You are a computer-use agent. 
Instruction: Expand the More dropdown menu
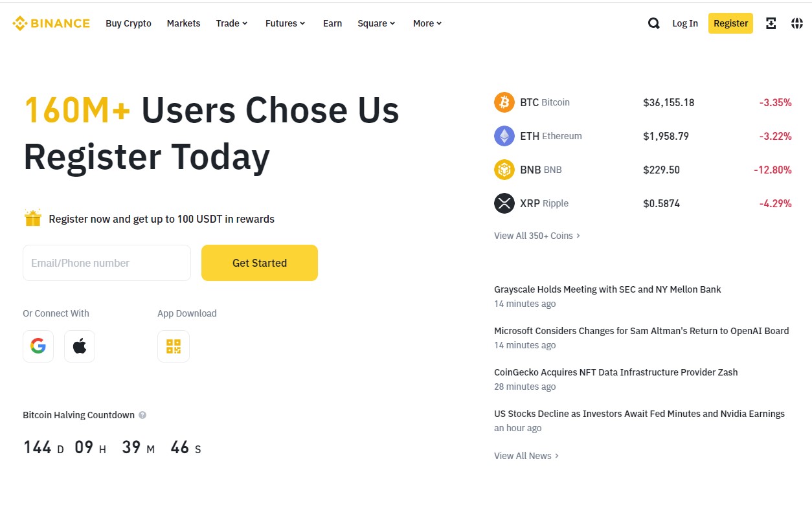pyautogui.click(x=427, y=23)
